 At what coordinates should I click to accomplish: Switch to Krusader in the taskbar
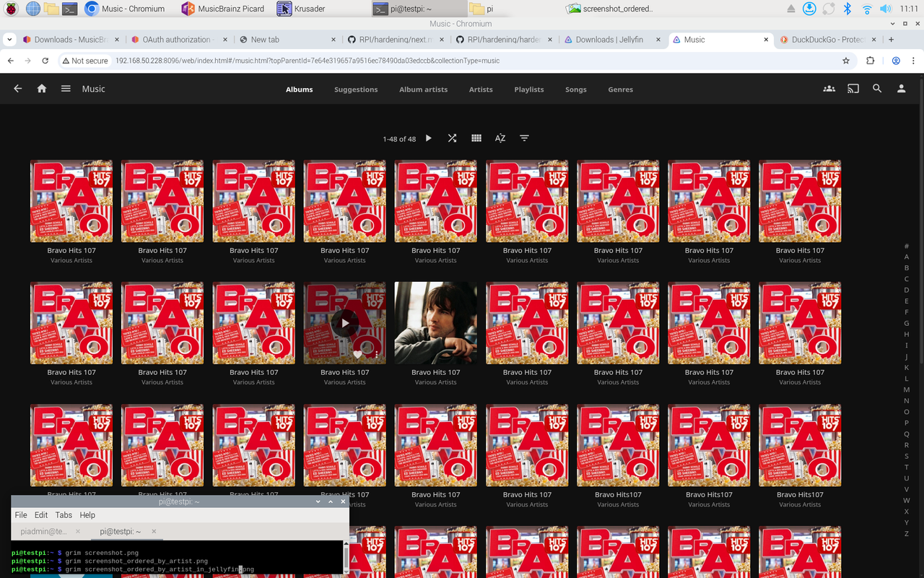click(301, 9)
